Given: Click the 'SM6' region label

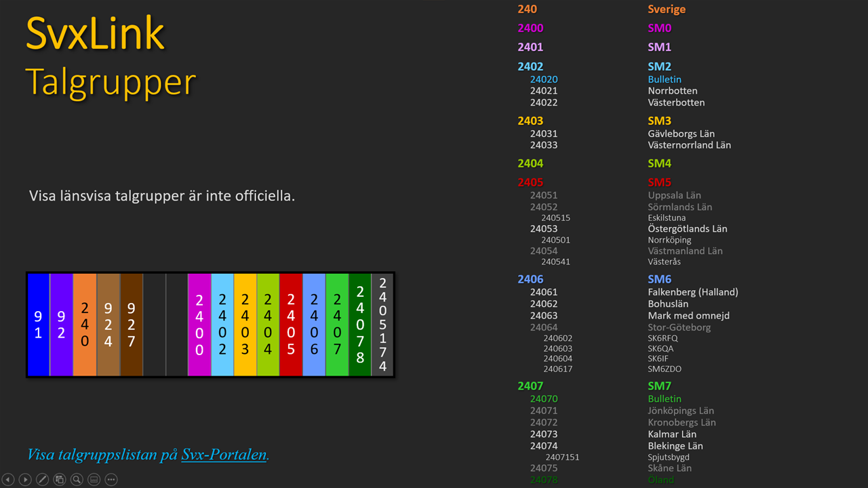Looking at the screenshot, I should (659, 279).
